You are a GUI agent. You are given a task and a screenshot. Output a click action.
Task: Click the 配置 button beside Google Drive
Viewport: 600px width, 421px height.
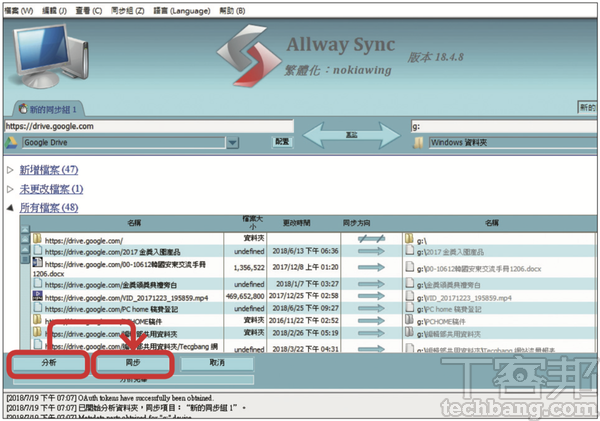282,143
